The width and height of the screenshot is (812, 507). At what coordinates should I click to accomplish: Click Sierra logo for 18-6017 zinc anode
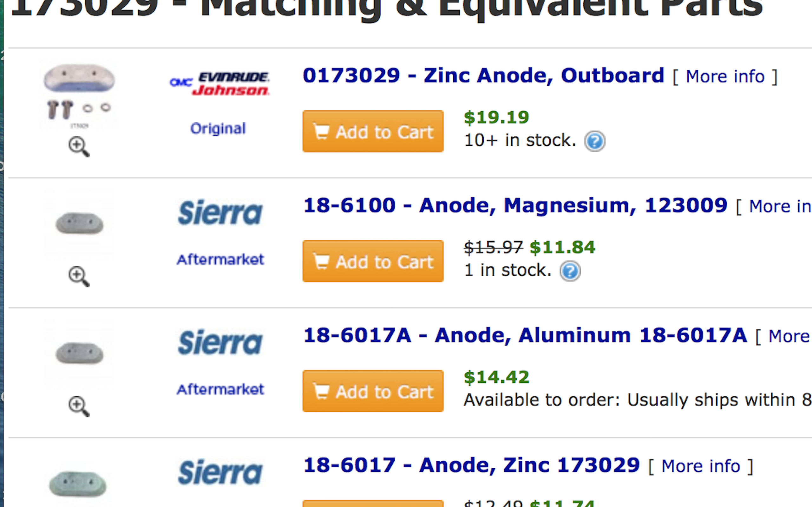pos(220,472)
